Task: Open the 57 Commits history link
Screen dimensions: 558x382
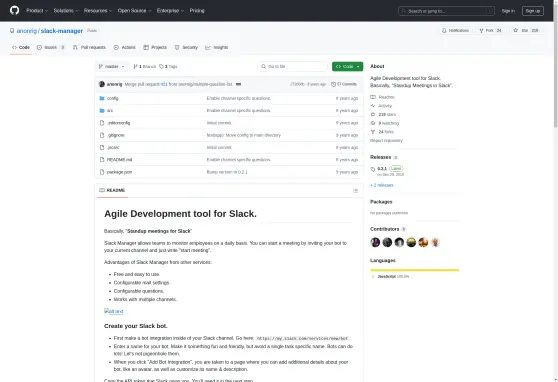Action: 344,84
